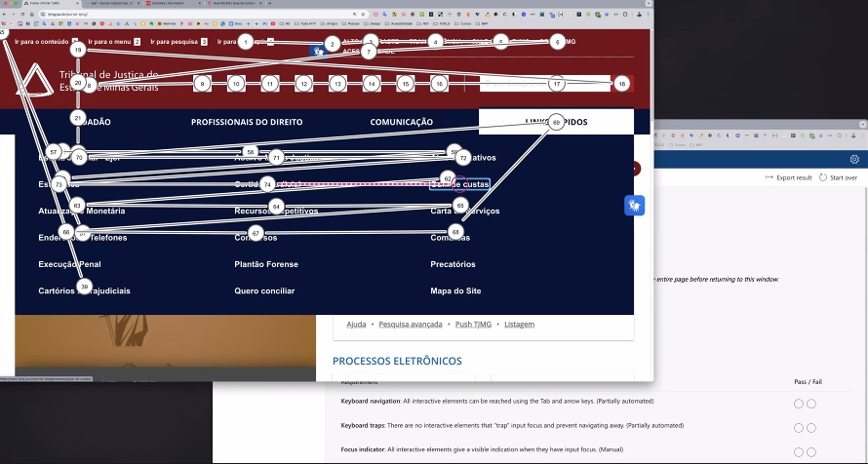Open the Pessoal bookmarks folder
This screenshot has height=464, width=868.
[351, 23]
